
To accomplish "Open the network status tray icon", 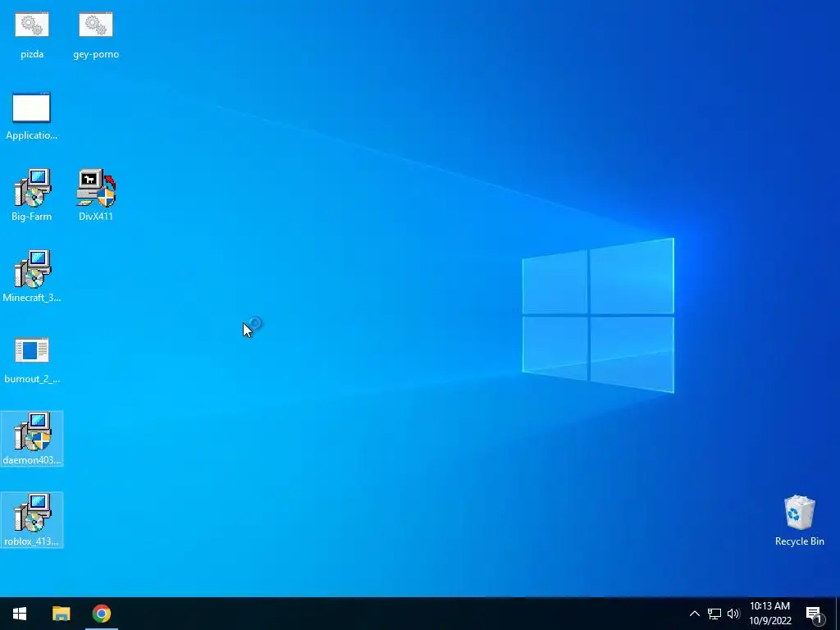I will pos(714,614).
